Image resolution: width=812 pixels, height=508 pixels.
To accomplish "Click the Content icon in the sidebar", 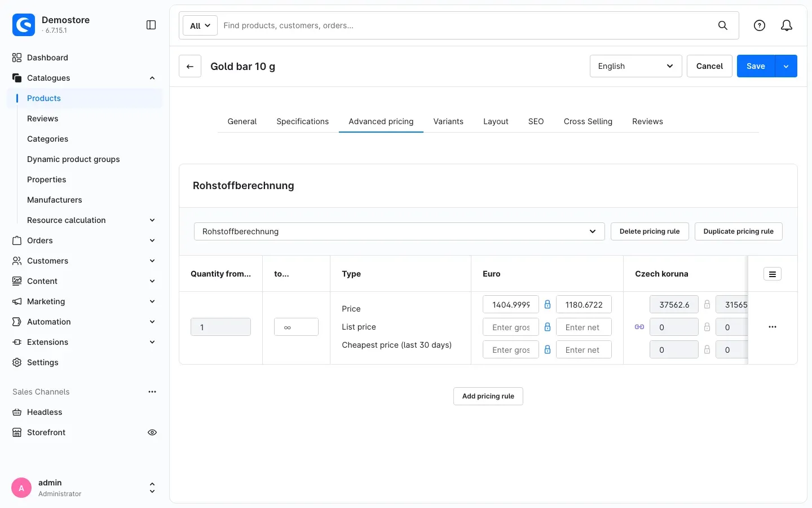I will 17,281.
